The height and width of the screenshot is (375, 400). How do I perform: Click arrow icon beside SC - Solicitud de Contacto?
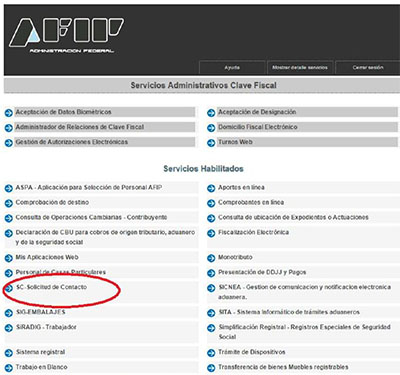[x=9, y=288]
